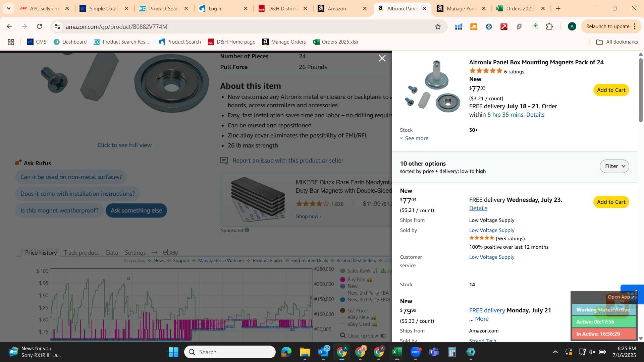
Task: Open the JS extension icon in toolbar
Action: [474, 26]
